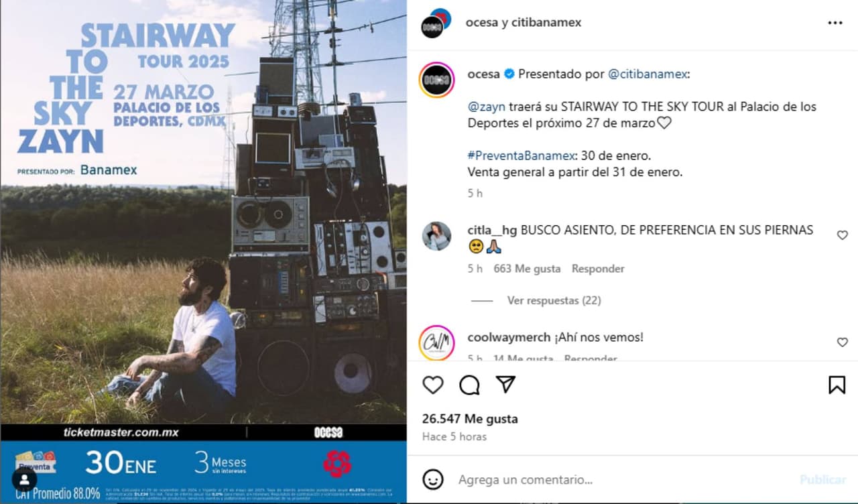Open the 26.547 Me gusta likes list
This screenshot has height=504, width=858.
[470, 419]
